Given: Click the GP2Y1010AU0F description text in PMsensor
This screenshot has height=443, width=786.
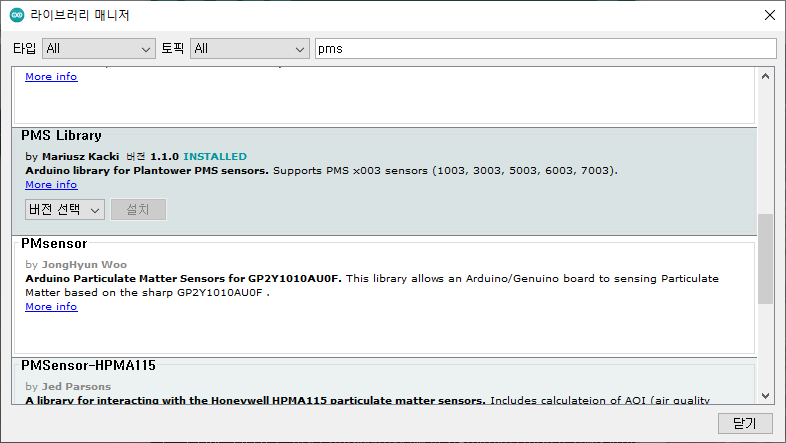Looking at the screenshot, I should (372, 285).
